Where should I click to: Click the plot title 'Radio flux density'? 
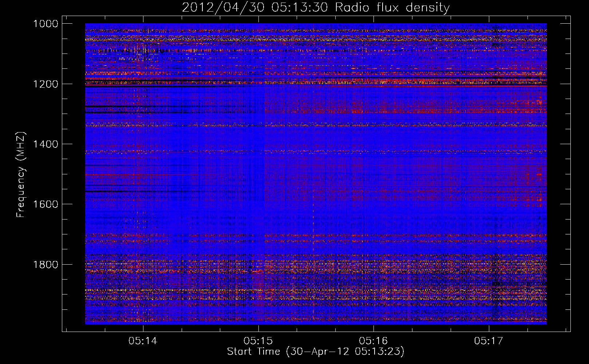pos(392,7)
